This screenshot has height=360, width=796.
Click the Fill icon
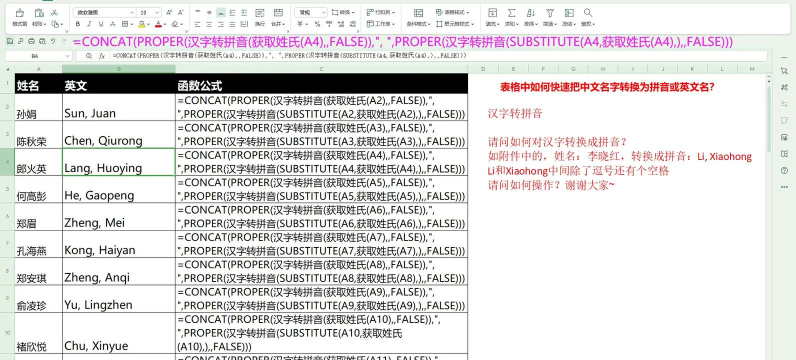(x=492, y=13)
